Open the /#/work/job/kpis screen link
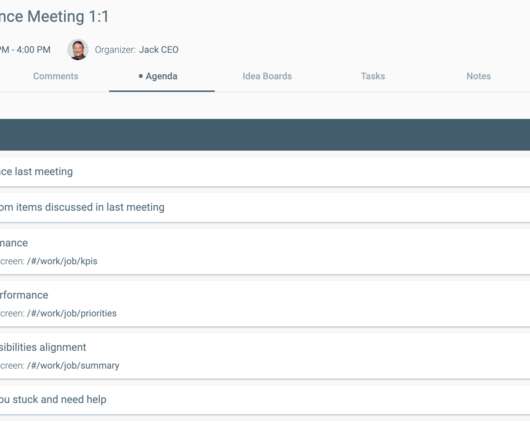Screen dimensions: 530x442 pos(62,261)
